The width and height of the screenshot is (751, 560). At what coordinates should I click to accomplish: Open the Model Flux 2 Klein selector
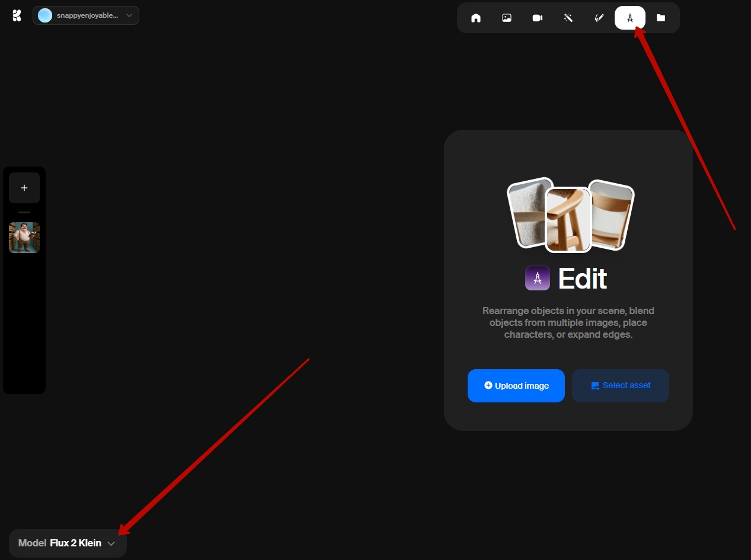point(67,543)
